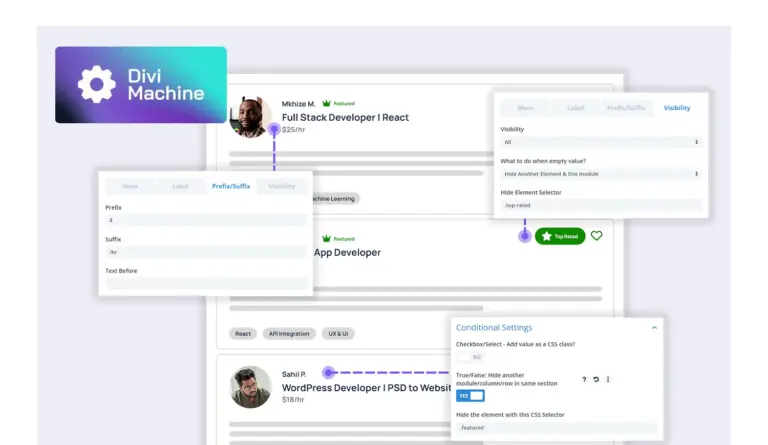Open the Full Stack Developer I React title
The width and height of the screenshot is (768, 445).
(x=345, y=117)
